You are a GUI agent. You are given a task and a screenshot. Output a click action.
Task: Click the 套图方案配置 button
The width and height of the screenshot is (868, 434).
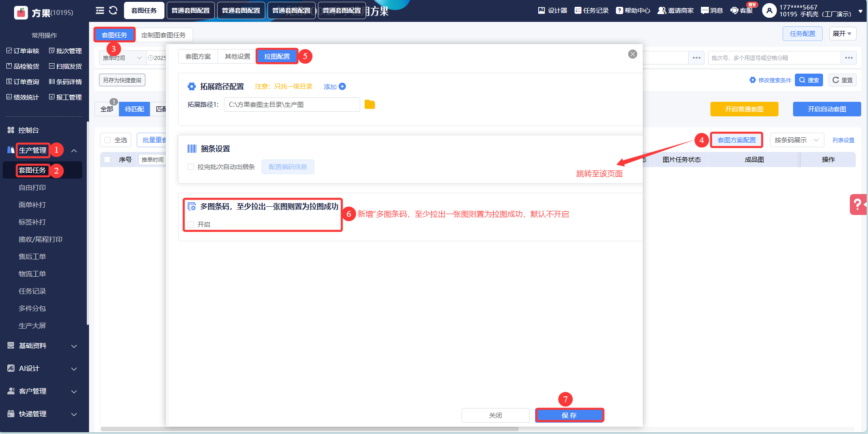point(737,140)
